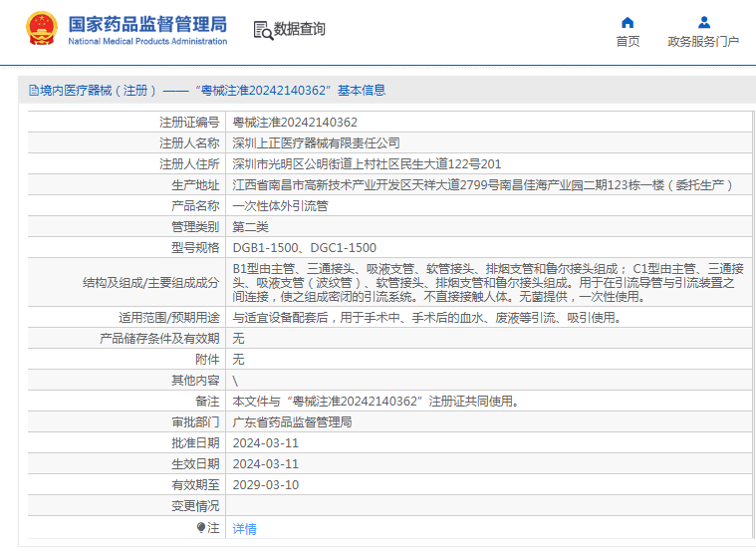Click the 注册证编号 label

[x=189, y=123]
